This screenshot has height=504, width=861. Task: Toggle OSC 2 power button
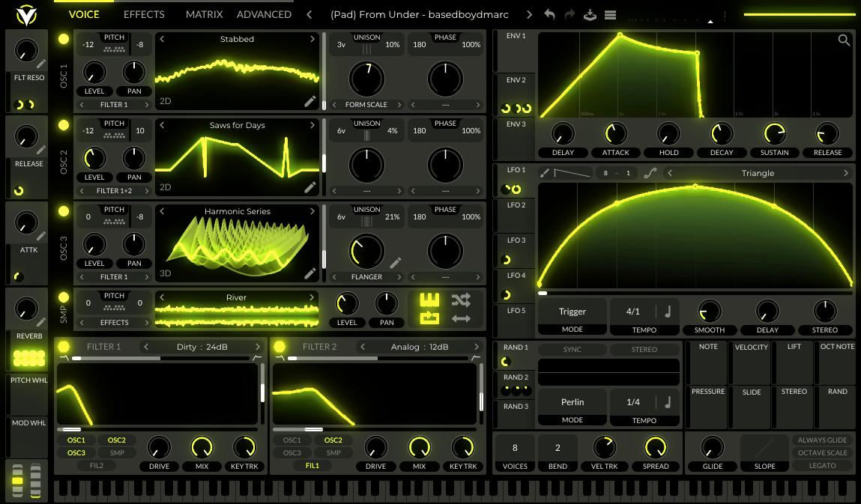point(64,125)
